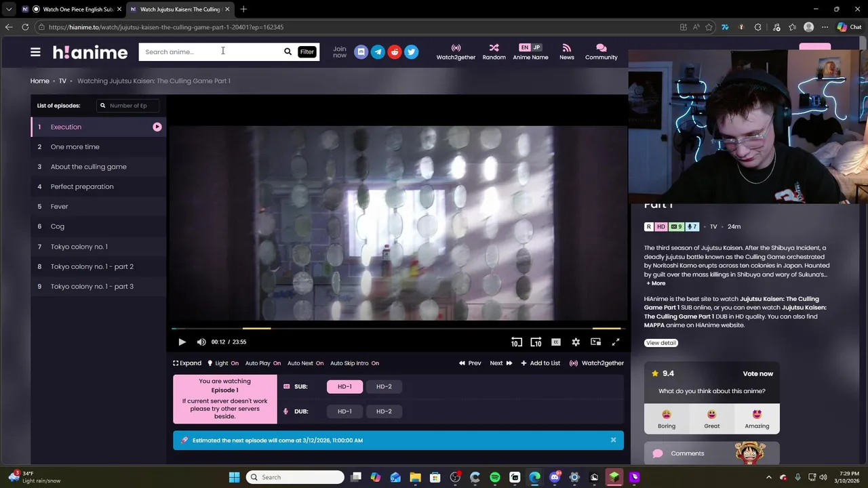
Task: Rate the anime as Amazing
Action: tap(757, 419)
